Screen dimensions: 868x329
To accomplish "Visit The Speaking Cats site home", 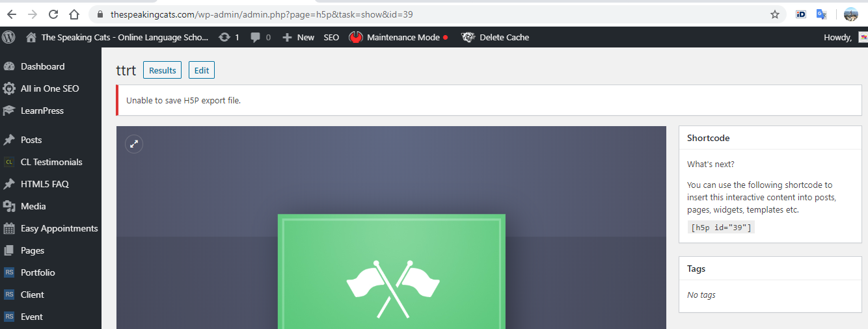I will [118, 37].
